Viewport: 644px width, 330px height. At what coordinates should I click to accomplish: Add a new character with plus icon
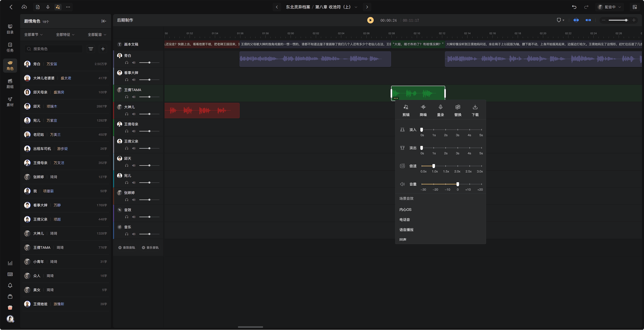(x=103, y=49)
